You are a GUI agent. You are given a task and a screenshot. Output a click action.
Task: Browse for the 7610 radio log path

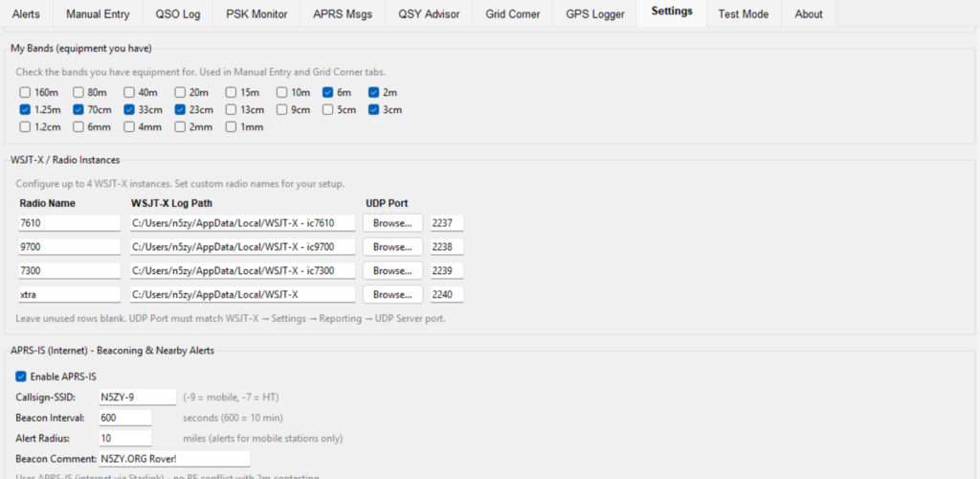tap(392, 222)
